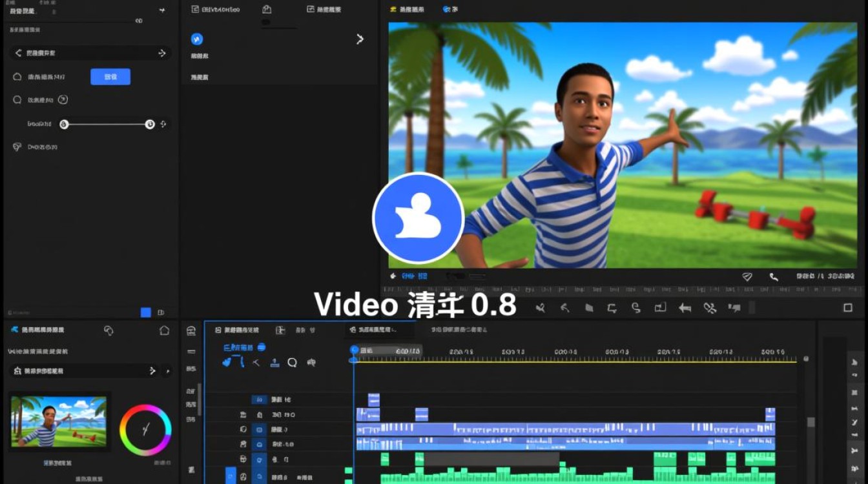
Task: Click the phone icon under the preview
Action: (774, 276)
